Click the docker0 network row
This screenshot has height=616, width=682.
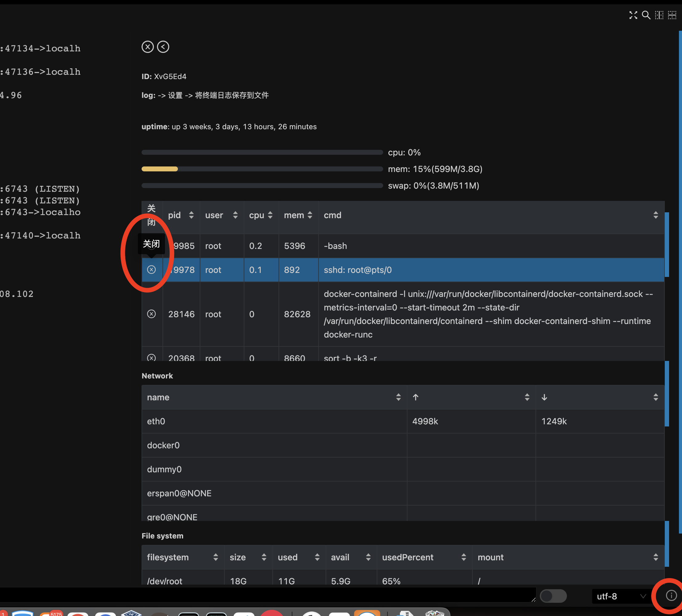pos(403,445)
